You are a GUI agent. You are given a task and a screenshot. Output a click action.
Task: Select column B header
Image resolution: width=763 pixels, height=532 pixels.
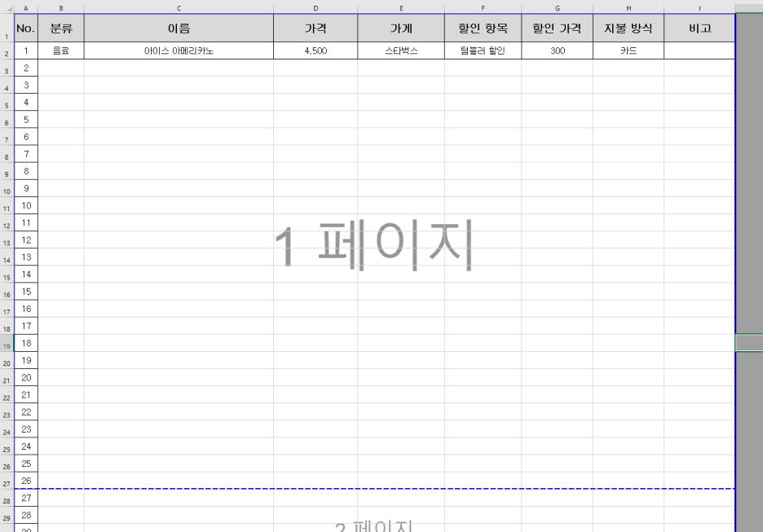click(x=61, y=8)
